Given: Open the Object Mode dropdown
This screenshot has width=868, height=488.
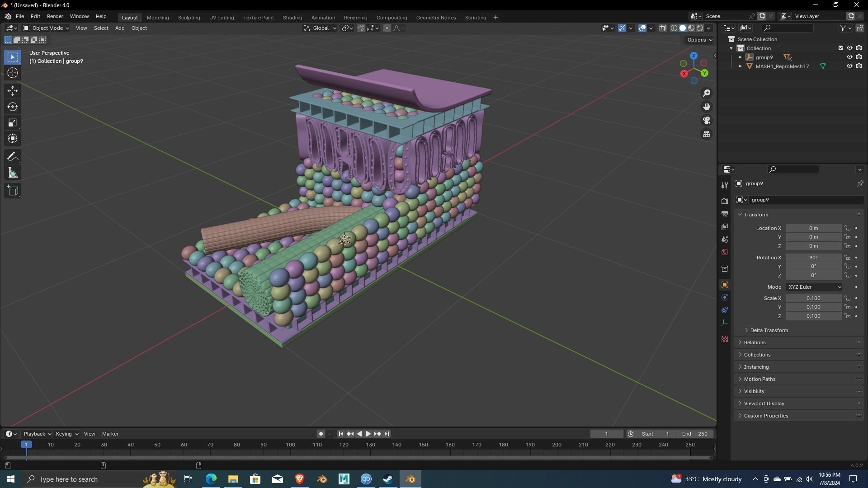Looking at the screenshot, I should (46, 28).
